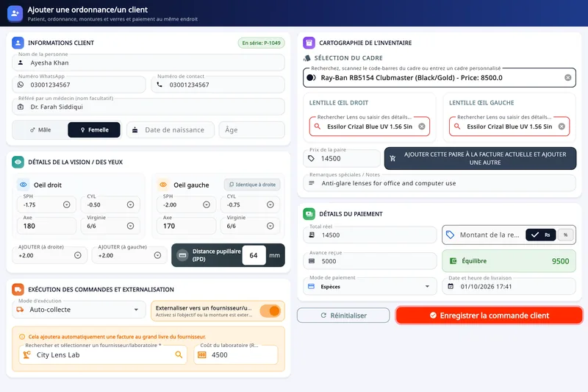The height and width of the screenshot is (392, 588).
Task: Click the Détails du paiement green icon
Action: click(x=309, y=214)
